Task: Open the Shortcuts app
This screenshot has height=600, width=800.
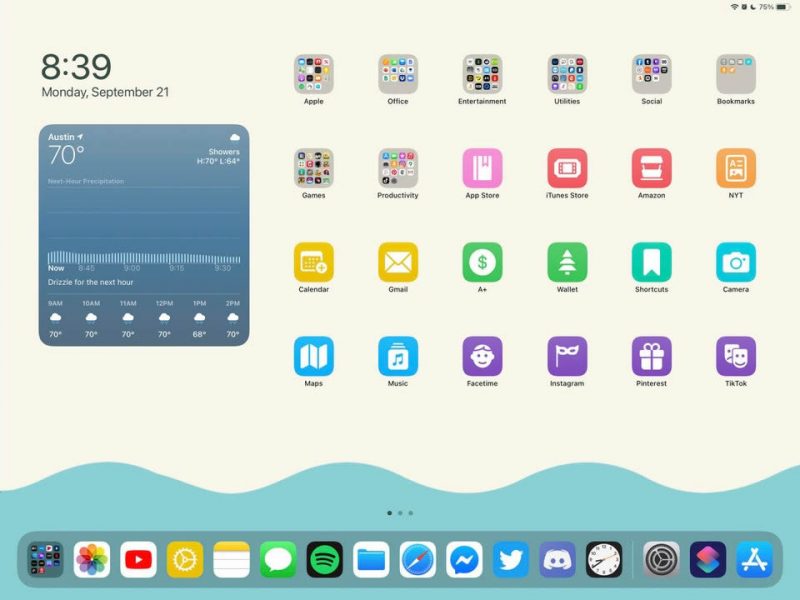Action: click(x=651, y=262)
